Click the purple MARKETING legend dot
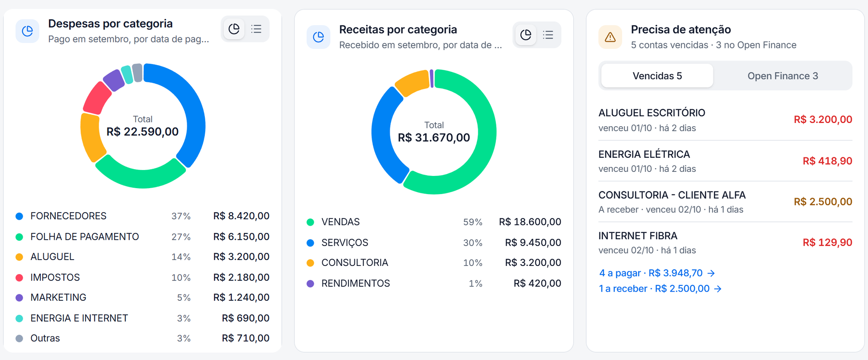Image resolution: width=868 pixels, height=360 pixels. pyautogui.click(x=19, y=298)
